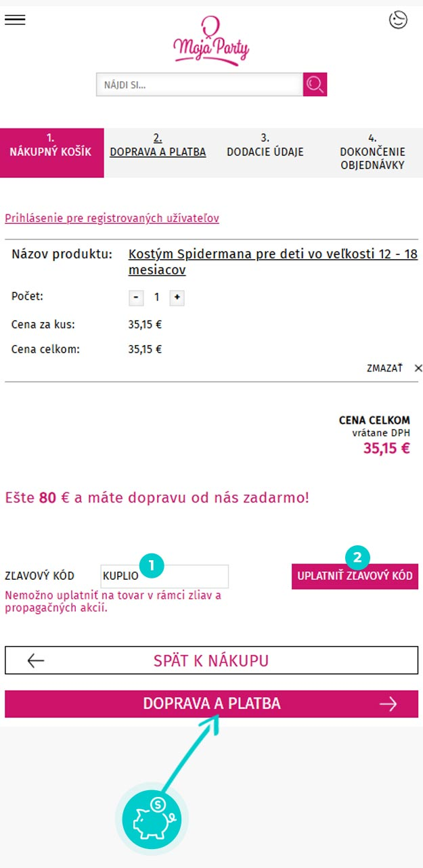Click the Späť k nákupu button
Image resolution: width=423 pixels, height=868 pixels.
[x=211, y=660]
